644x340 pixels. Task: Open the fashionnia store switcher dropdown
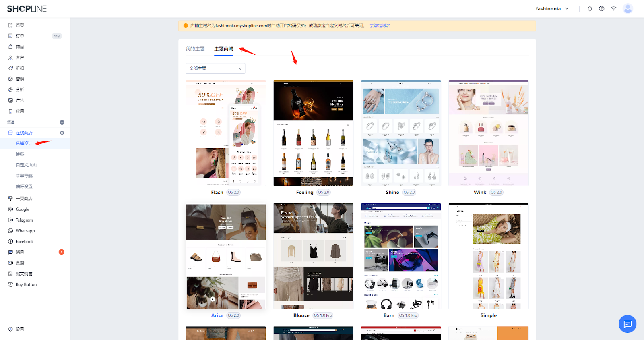click(x=552, y=9)
